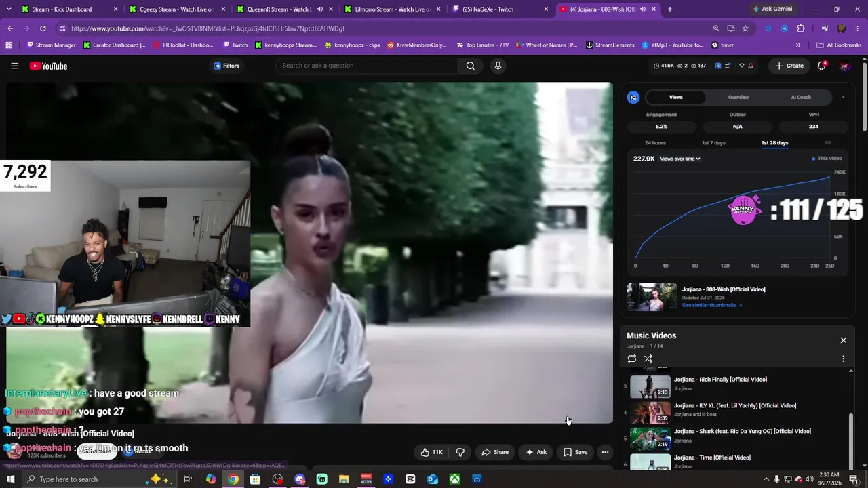
Task: Toggle playlist loop
Action: tap(632, 359)
